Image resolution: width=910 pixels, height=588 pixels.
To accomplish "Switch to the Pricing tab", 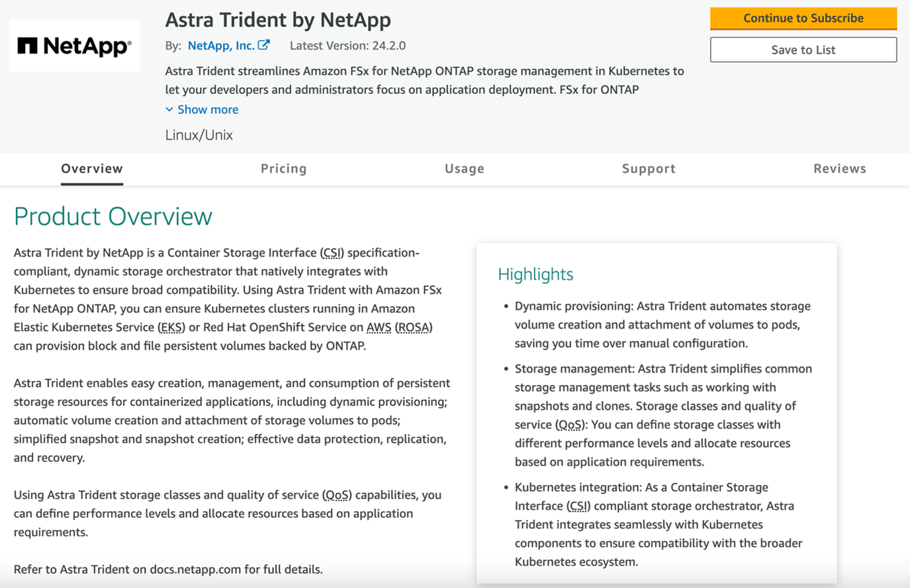I will tap(283, 169).
